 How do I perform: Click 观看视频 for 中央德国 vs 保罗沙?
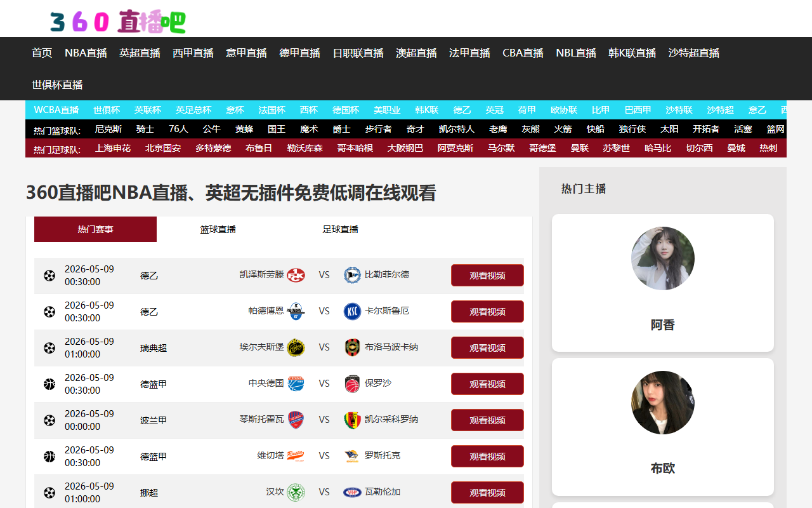(487, 384)
